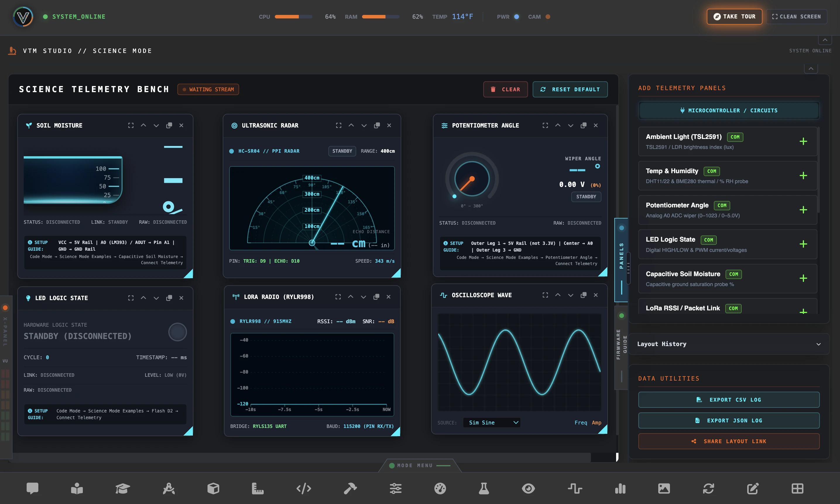Viewport: 840px width, 504px height.
Task: Add Temp & Humidity panel
Action: pyautogui.click(x=803, y=176)
